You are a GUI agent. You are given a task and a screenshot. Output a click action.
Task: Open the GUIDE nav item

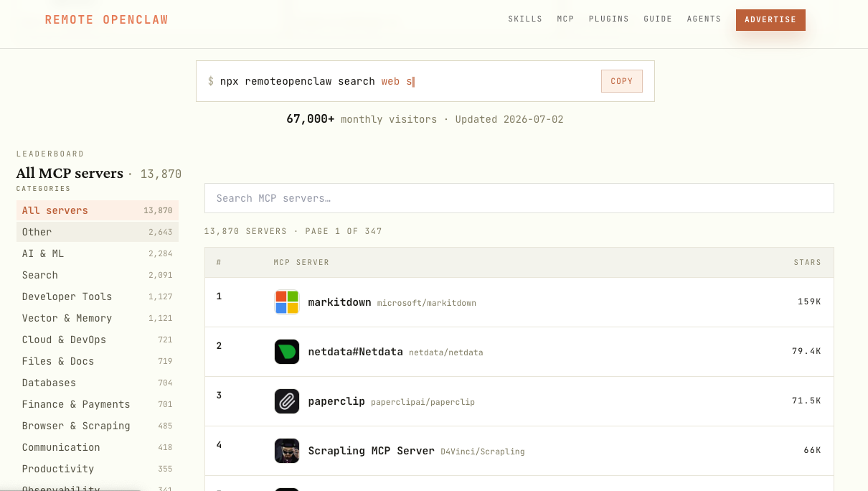coord(658,19)
